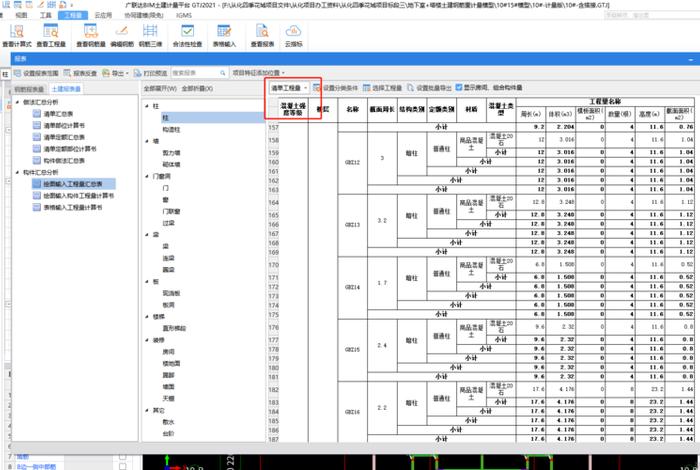
Task: Select 直形梯段 in component tree
Action: coord(174,328)
